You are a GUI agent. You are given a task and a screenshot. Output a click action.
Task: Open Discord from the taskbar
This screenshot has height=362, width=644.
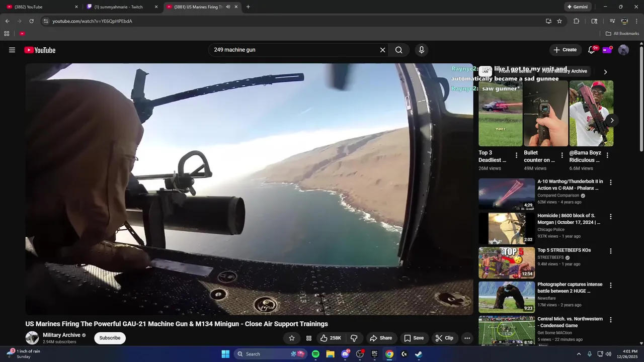pos(345,354)
